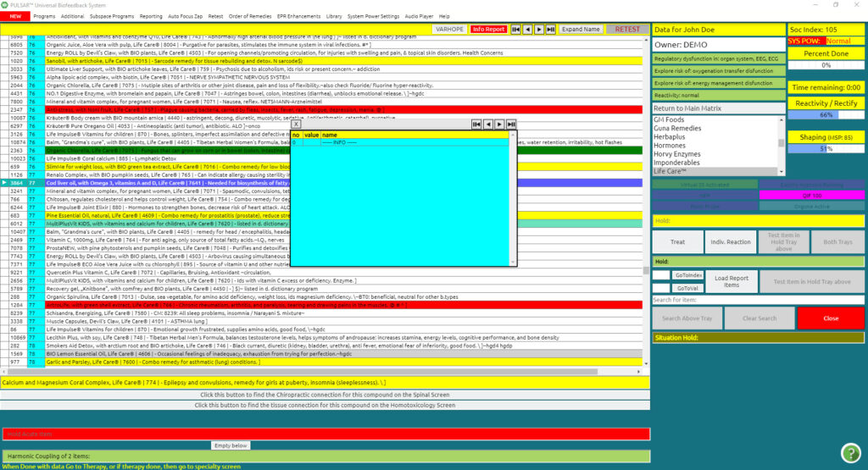Close the info popup with X
868x470 pixels.
click(x=296, y=124)
